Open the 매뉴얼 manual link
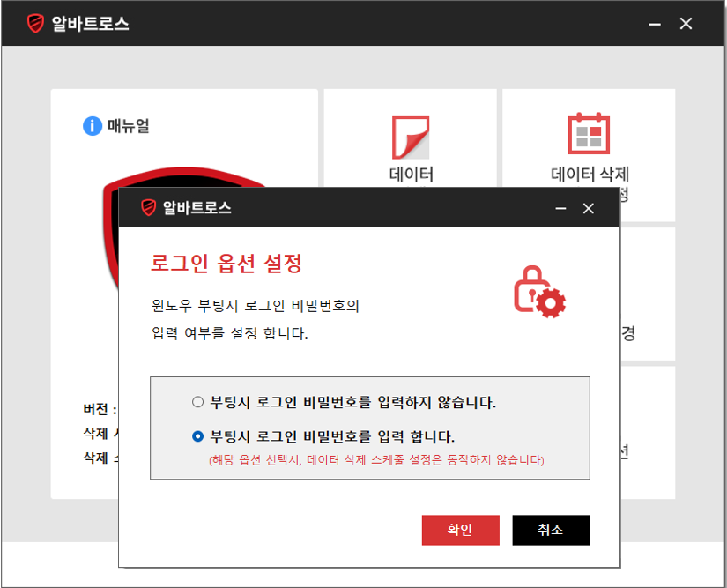 [128, 126]
